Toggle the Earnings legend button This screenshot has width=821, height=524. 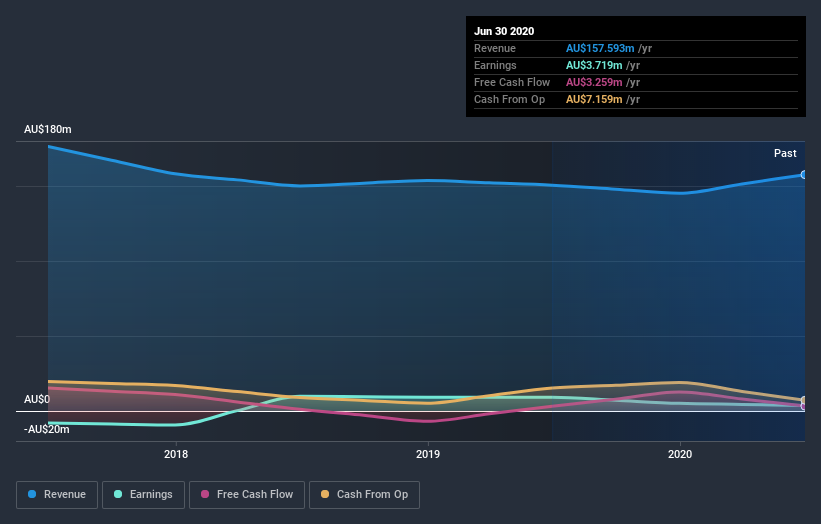click(x=143, y=495)
